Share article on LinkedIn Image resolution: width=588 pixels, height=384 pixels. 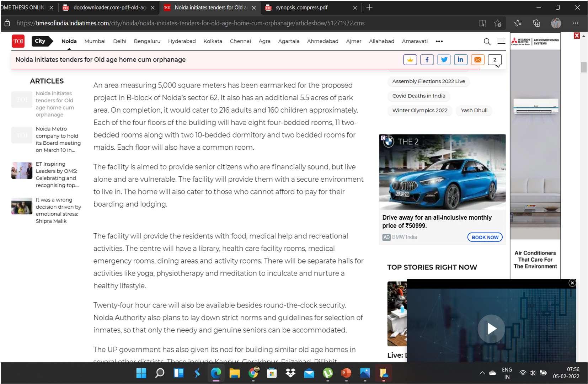point(461,60)
